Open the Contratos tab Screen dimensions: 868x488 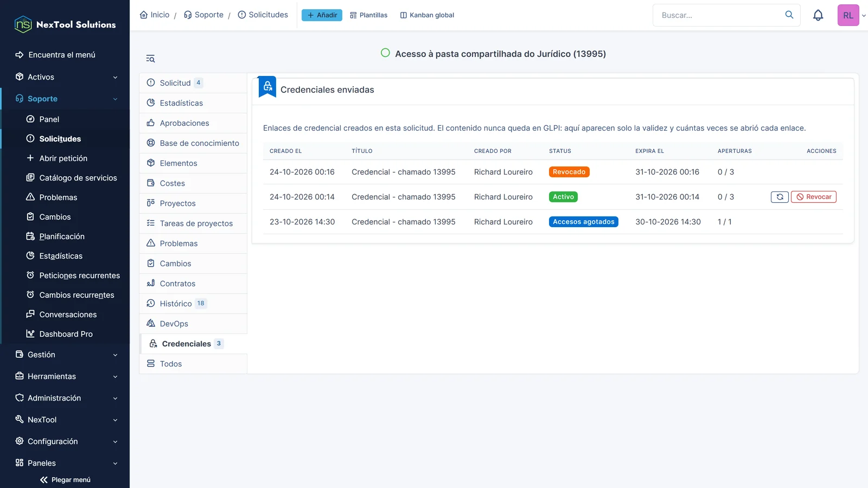(x=193, y=284)
